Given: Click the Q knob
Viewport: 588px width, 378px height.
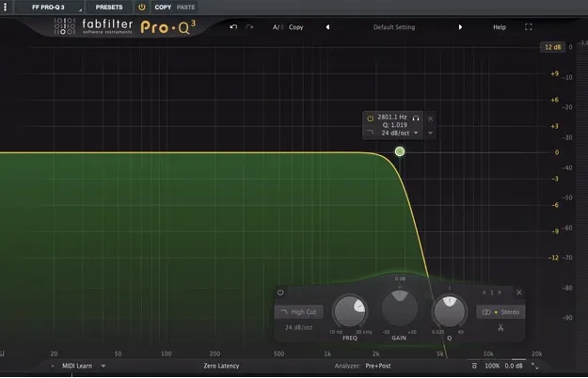Looking at the screenshot, I should 450,311.
